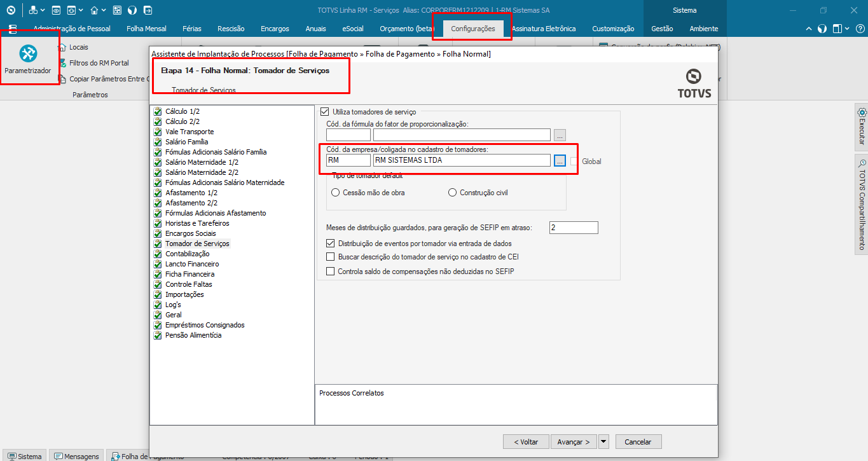The width and height of the screenshot is (868, 461).
Task: Select Controle Faltas step
Action: point(189,284)
